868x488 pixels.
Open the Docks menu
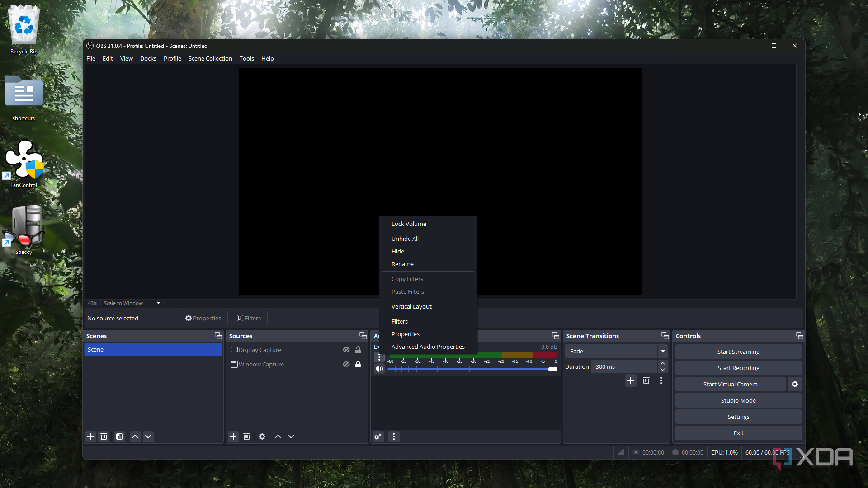148,58
